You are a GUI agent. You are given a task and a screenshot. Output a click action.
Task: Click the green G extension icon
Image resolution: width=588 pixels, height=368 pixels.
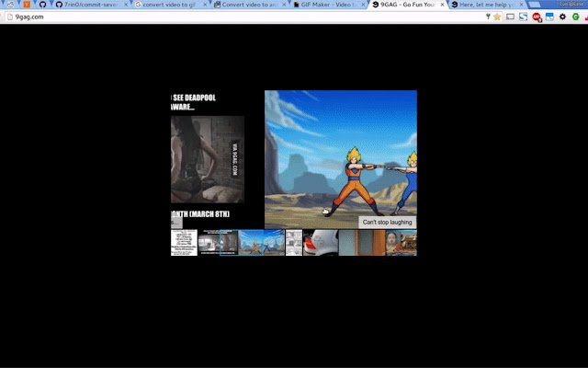point(576,17)
